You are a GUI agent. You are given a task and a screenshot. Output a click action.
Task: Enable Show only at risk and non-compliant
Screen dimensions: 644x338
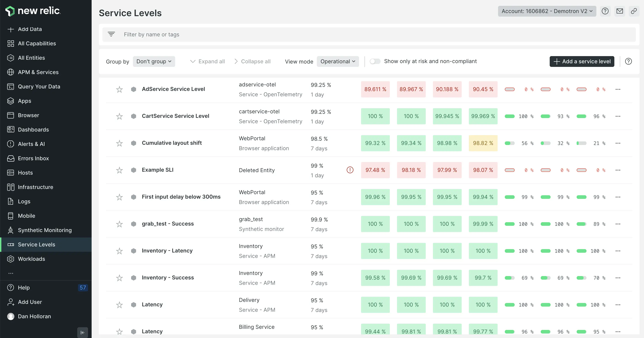click(x=375, y=61)
